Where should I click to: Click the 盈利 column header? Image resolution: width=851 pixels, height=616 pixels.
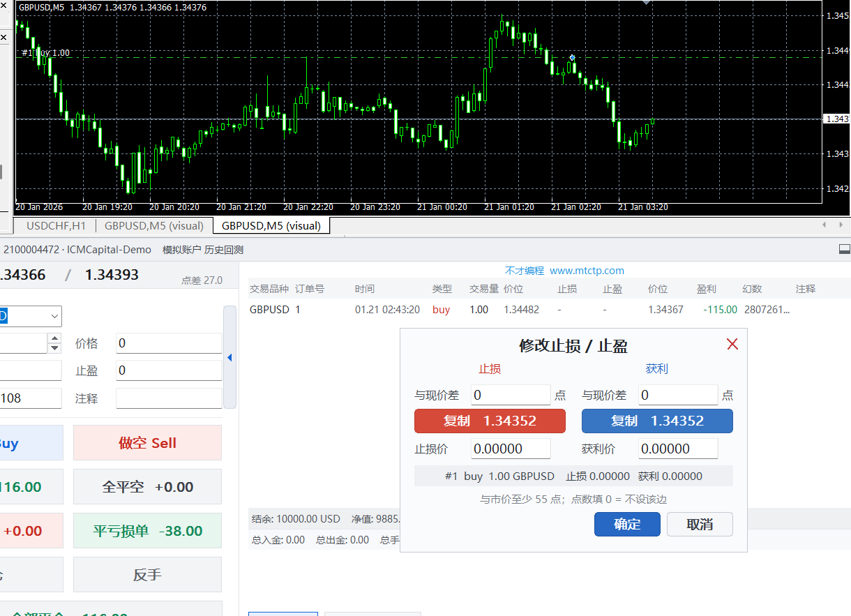tap(707, 289)
